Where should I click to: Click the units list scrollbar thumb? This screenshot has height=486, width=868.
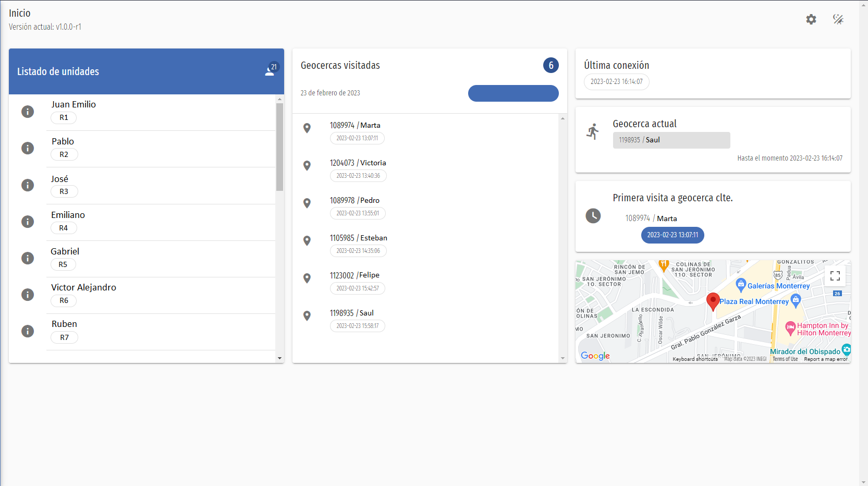coord(279,147)
